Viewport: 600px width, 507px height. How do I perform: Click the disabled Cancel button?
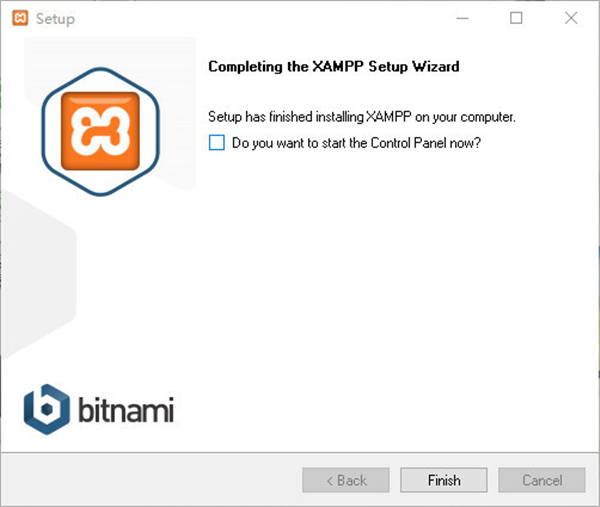tap(542, 480)
